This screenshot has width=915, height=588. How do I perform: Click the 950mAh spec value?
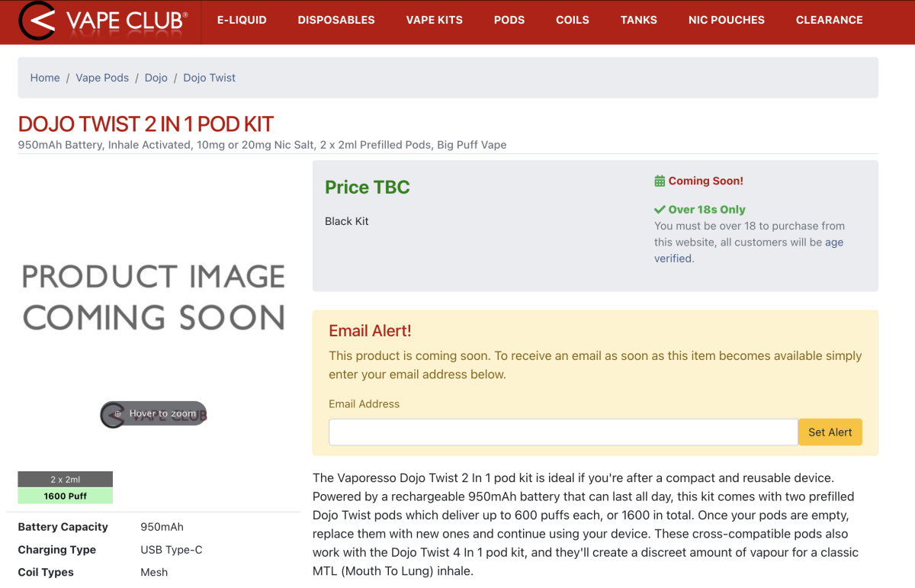coord(162,527)
